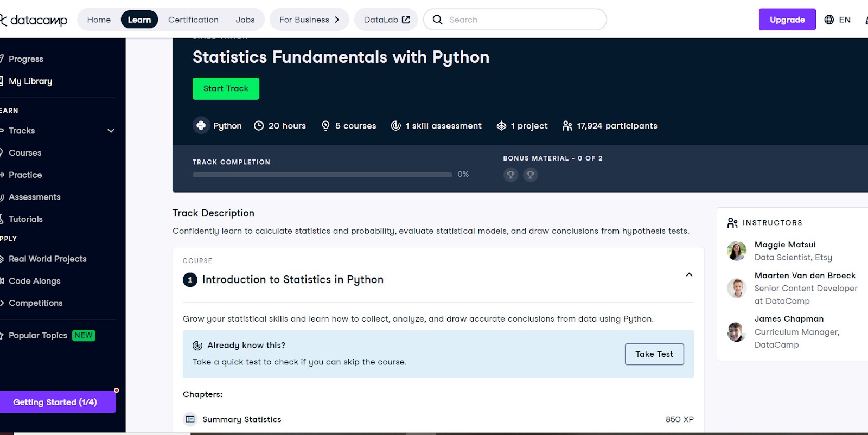Click instructor name Maggie Matsui

coord(785,245)
